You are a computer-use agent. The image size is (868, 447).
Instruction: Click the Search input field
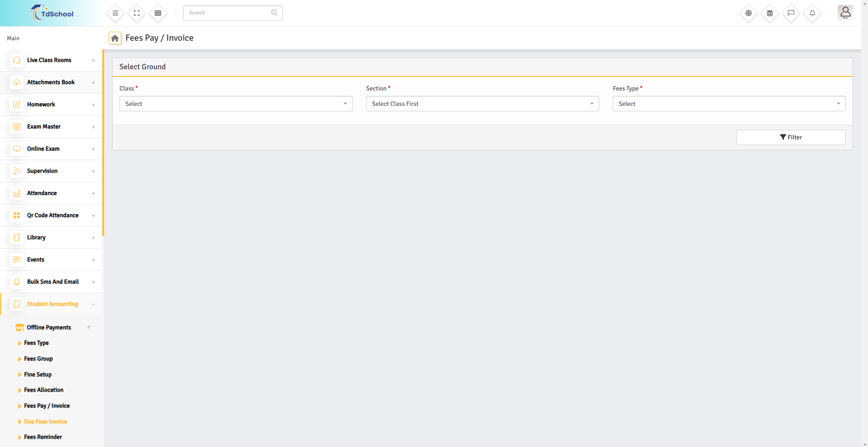coord(229,13)
